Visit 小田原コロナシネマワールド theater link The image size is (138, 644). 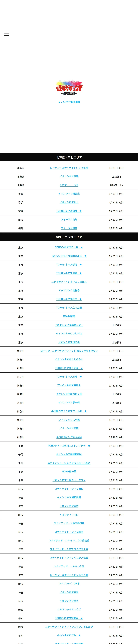pyautogui.click(x=69, y=411)
